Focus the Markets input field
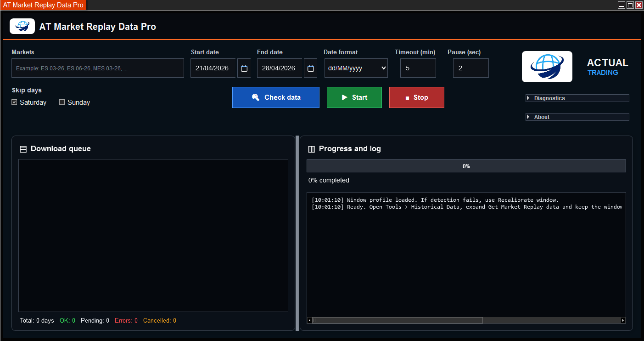This screenshot has width=644, height=341. [x=98, y=68]
